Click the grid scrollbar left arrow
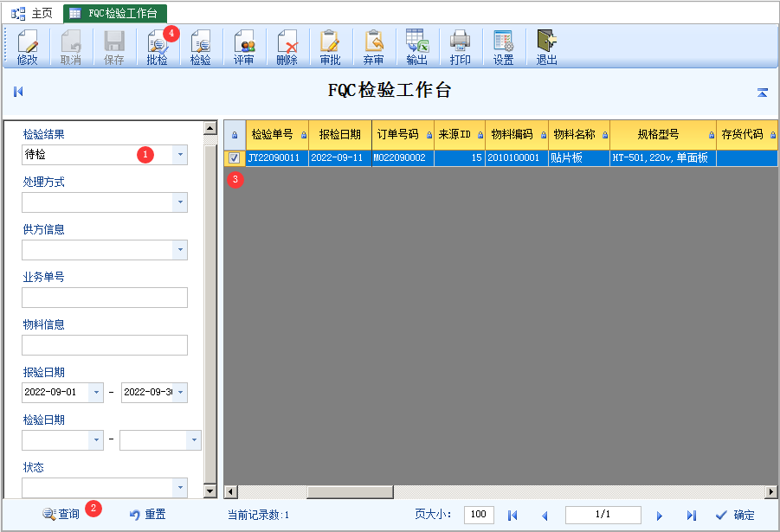 coord(230,492)
